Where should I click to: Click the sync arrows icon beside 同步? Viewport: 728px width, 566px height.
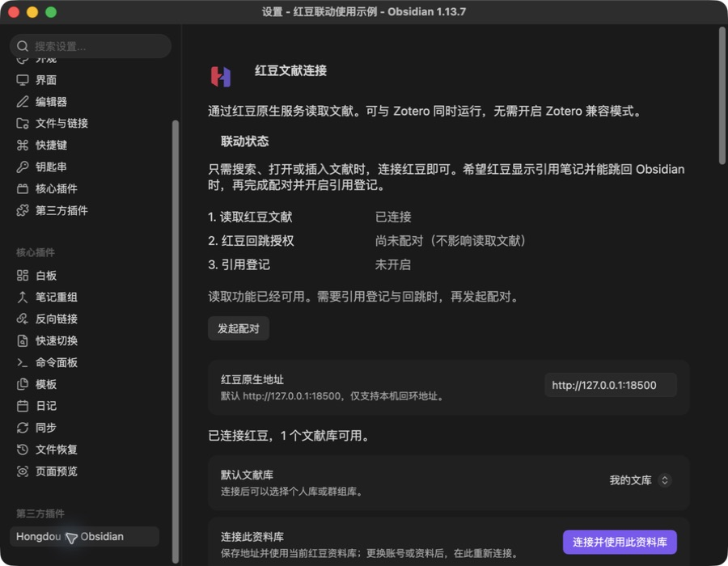(23, 428)
